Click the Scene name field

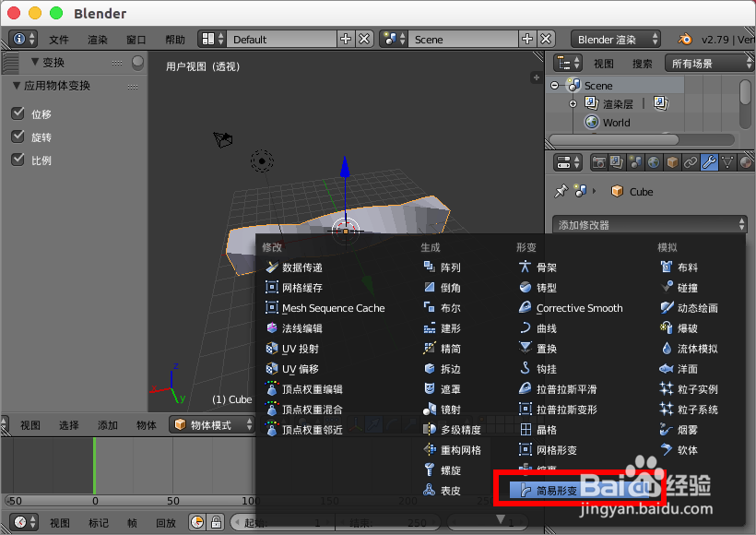pyautogui.click(x=463, y=39)
